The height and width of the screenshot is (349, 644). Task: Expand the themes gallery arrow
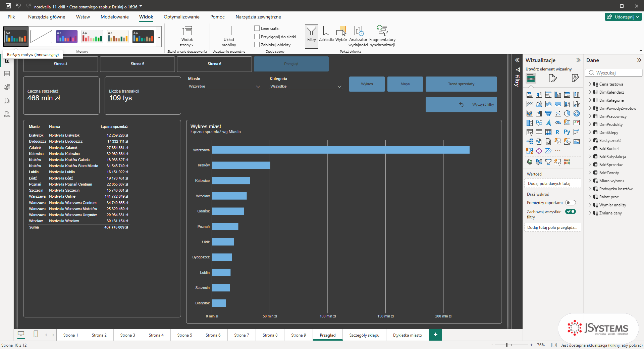159,37
